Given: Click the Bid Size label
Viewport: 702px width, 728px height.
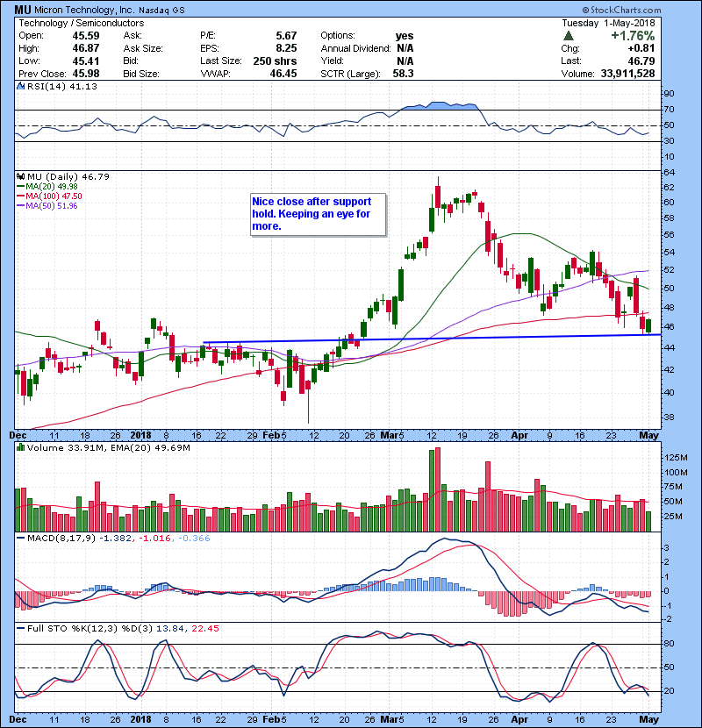Looking at the screenshot, I should click(141, 74).
